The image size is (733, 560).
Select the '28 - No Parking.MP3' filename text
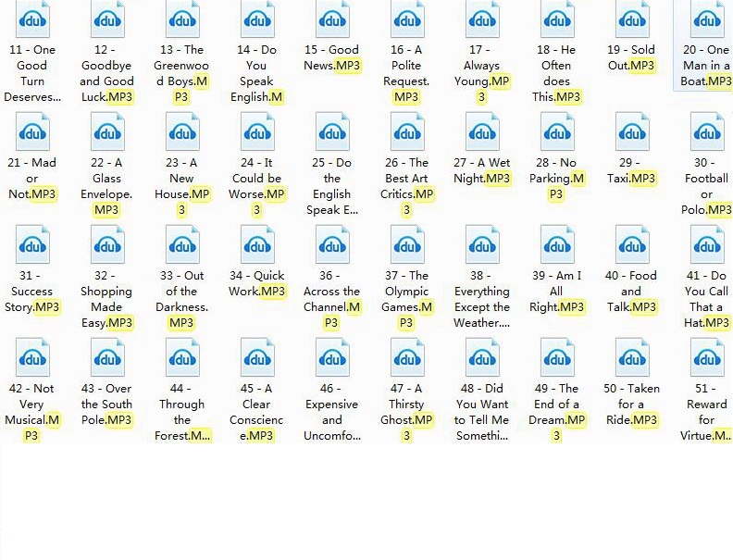(557, 179)
